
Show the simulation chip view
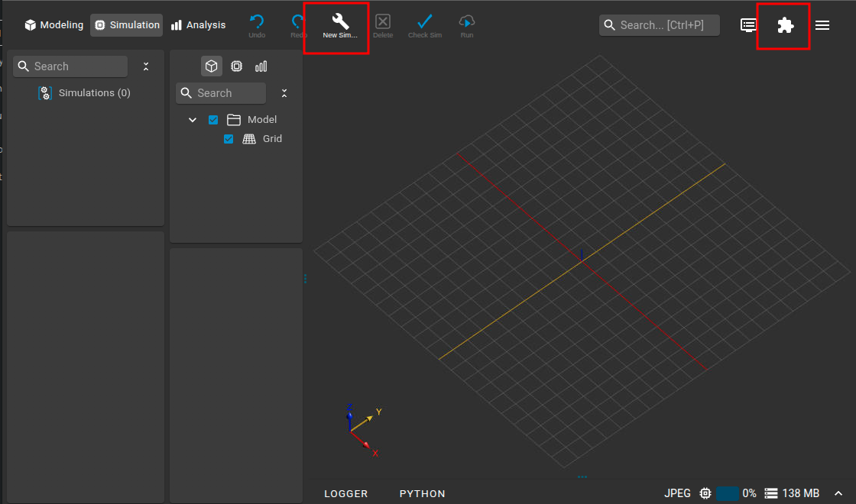(x=236, y=66)
